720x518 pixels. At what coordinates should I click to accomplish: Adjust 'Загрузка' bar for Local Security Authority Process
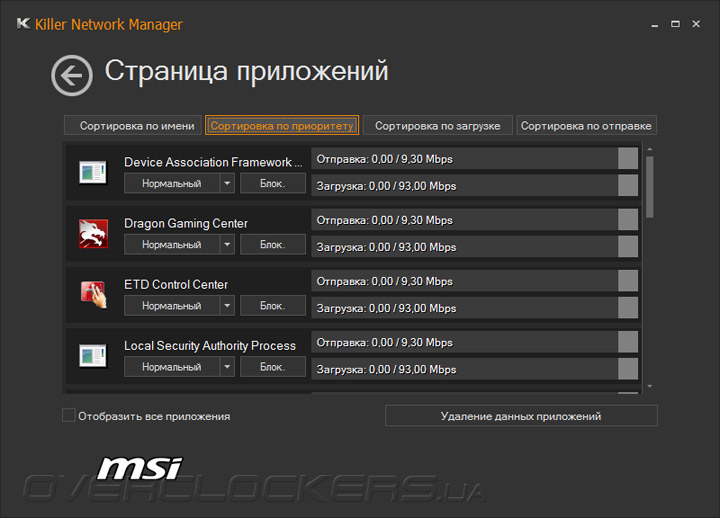point(475,369)
